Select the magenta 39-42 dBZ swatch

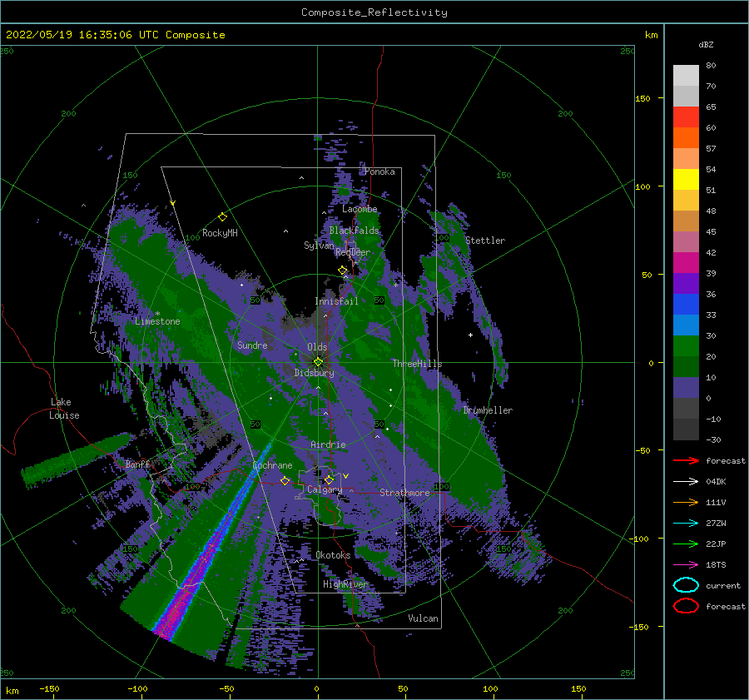(x=686, y=262)
